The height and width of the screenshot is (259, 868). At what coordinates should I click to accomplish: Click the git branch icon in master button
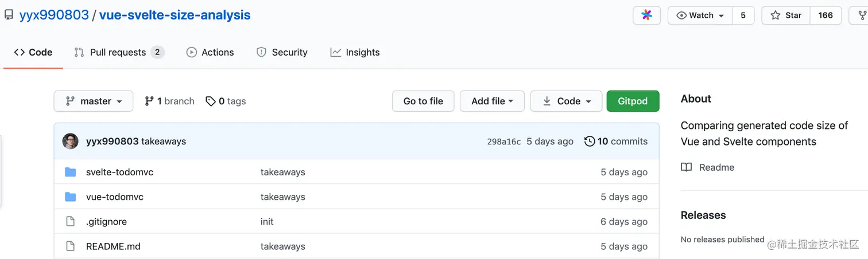(x=70, y=101)
